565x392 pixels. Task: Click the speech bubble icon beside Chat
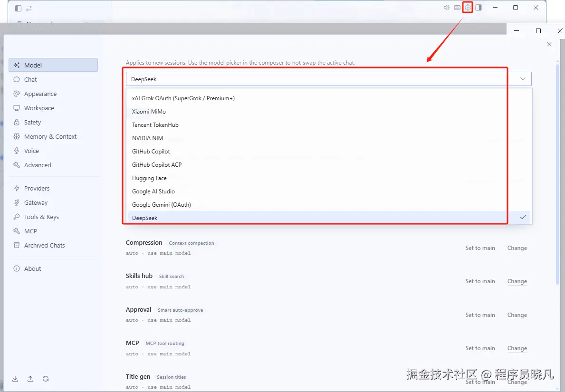point(17,80)
